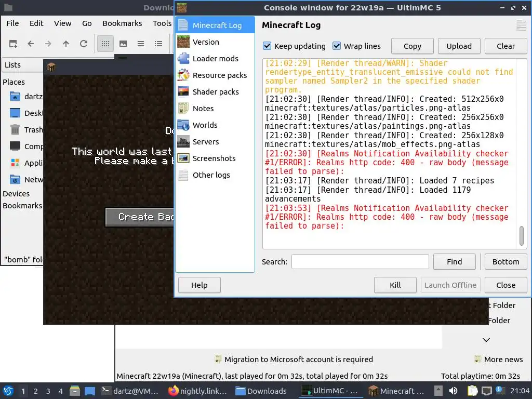Copy the Minecraft log

click(412, 46)
